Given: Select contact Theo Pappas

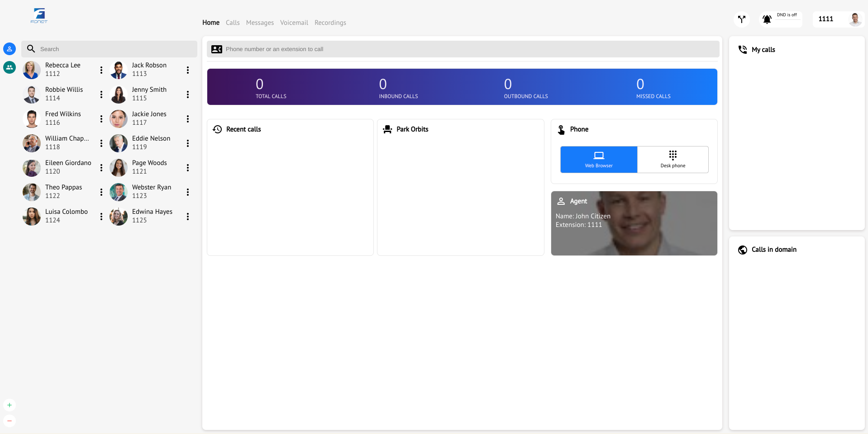Looking at the screenshot, I should (63, 192).
